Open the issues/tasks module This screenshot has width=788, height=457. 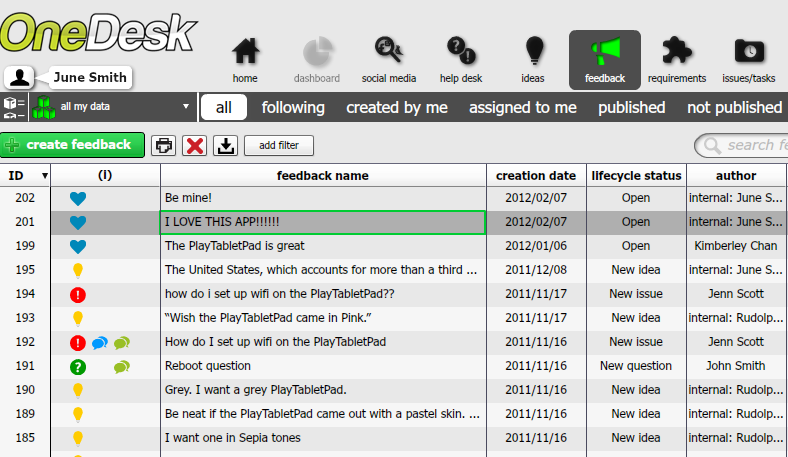[x=749, y=58]
